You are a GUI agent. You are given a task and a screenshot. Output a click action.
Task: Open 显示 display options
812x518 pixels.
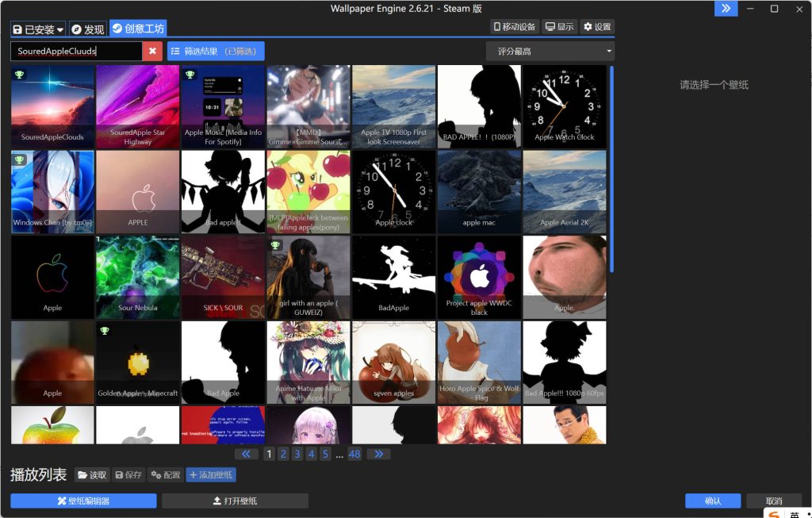coord(560,27)
